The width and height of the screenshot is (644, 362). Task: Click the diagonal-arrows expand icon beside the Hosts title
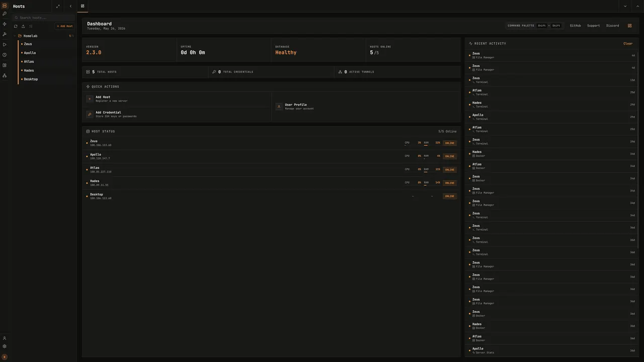coord(58,7)
